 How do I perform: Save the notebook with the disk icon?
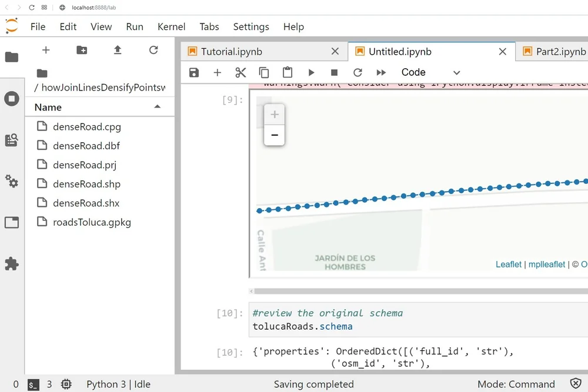194,72
